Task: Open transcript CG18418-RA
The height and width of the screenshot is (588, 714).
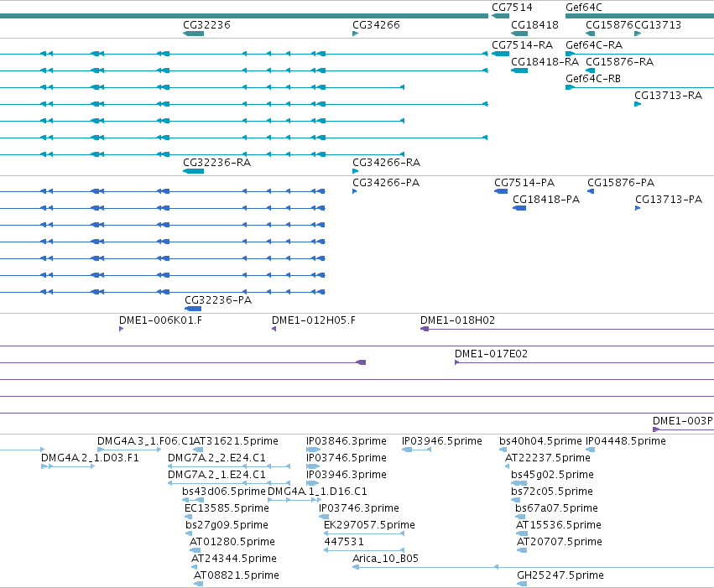Action: click(x=545, y=62)
